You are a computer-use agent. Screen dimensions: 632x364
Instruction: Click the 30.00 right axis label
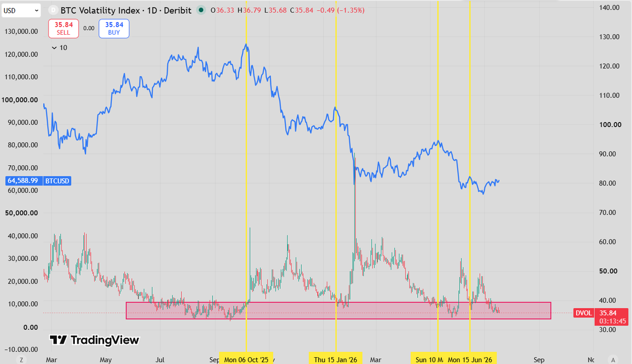coord(608,330)
